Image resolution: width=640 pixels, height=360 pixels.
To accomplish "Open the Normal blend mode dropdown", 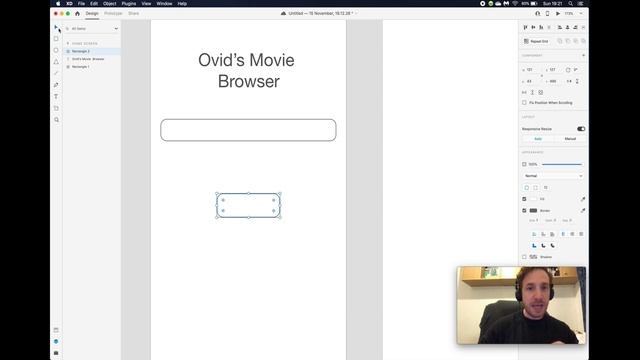I will click(553, 176).
